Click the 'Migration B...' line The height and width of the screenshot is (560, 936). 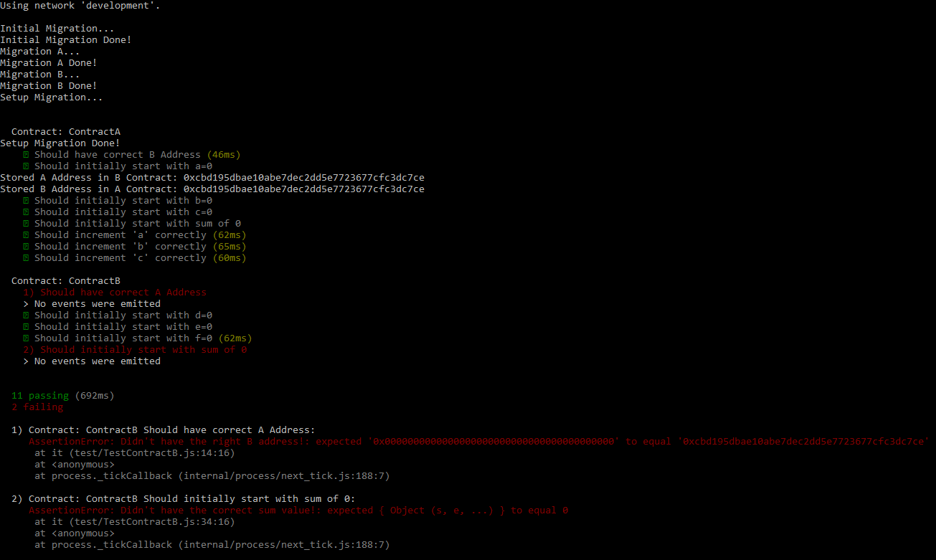point(40,75)
